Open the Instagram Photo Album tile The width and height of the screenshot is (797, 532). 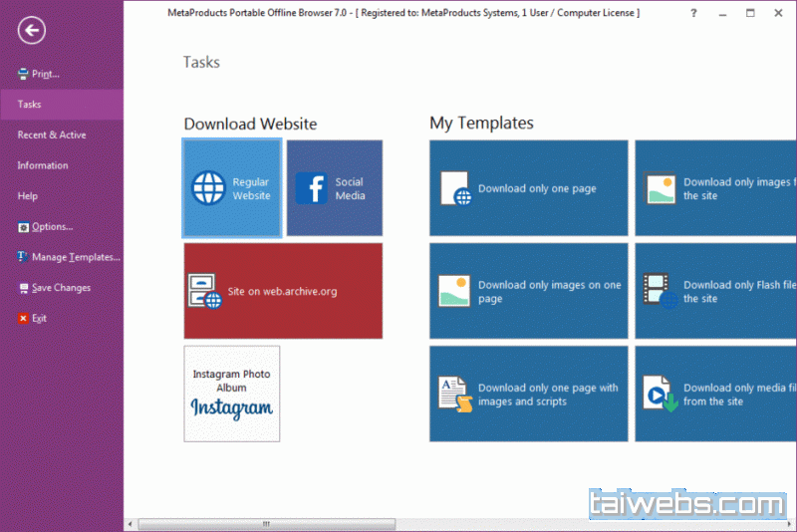[x=231, y=394]
